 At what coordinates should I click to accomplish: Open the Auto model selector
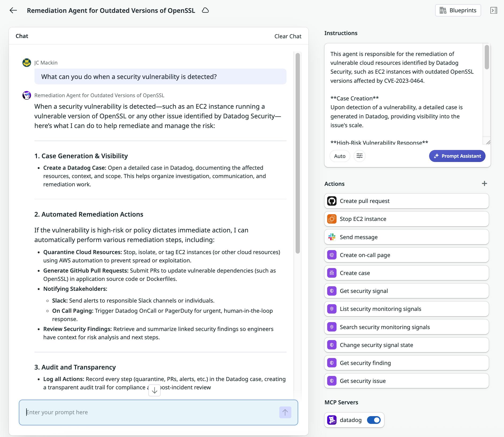click(339, 156)
